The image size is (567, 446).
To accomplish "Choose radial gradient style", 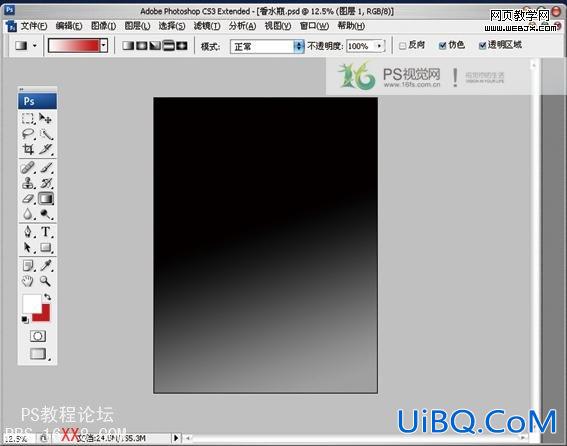I will point(141,46).
